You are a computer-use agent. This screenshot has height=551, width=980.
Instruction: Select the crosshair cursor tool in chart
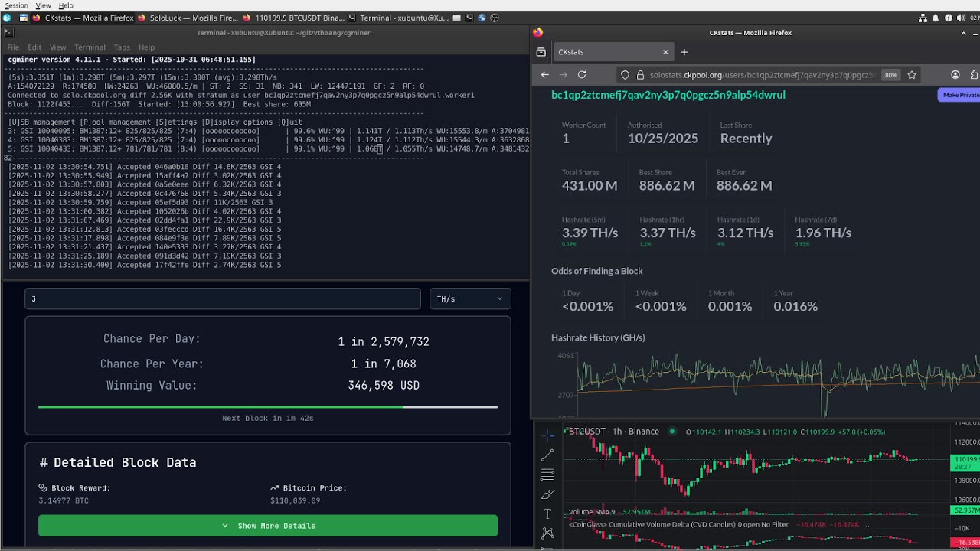click(547, 435)
